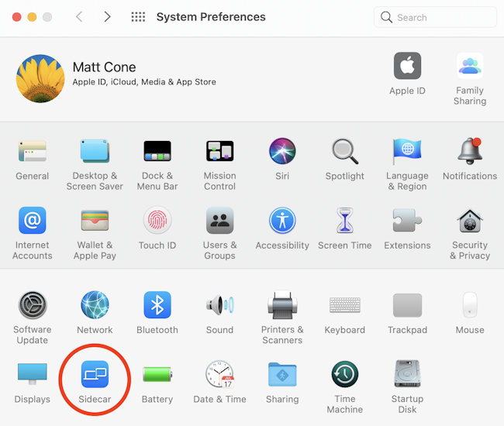Open Trackpad settings

(407, 305)
